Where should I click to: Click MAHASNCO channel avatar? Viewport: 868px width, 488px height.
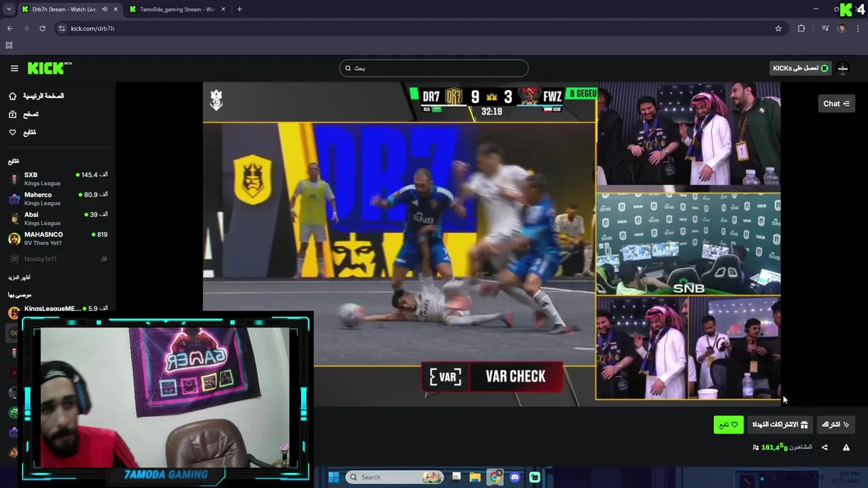(14, 239)
